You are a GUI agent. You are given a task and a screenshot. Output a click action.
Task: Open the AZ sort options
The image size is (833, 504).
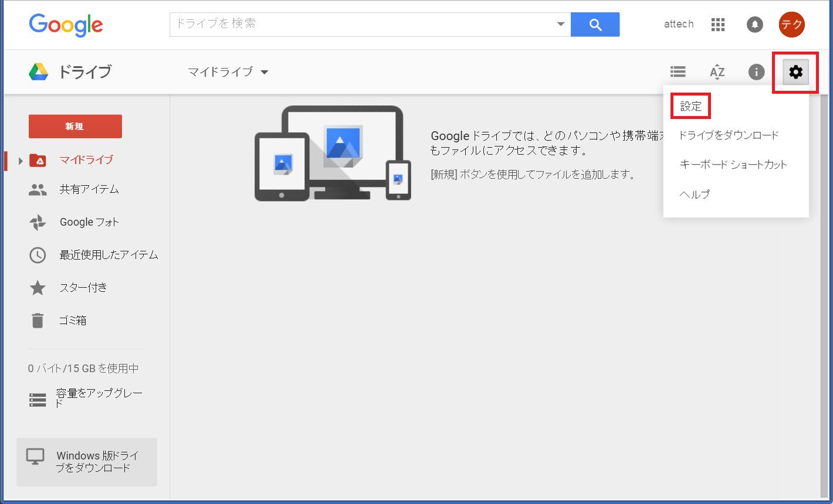pyautogui.click(x=717, y=72)
